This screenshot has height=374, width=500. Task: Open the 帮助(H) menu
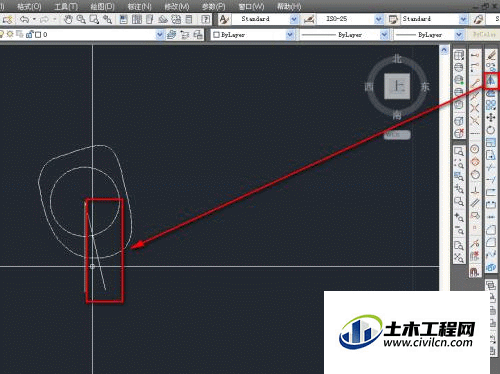coord(289,6)
